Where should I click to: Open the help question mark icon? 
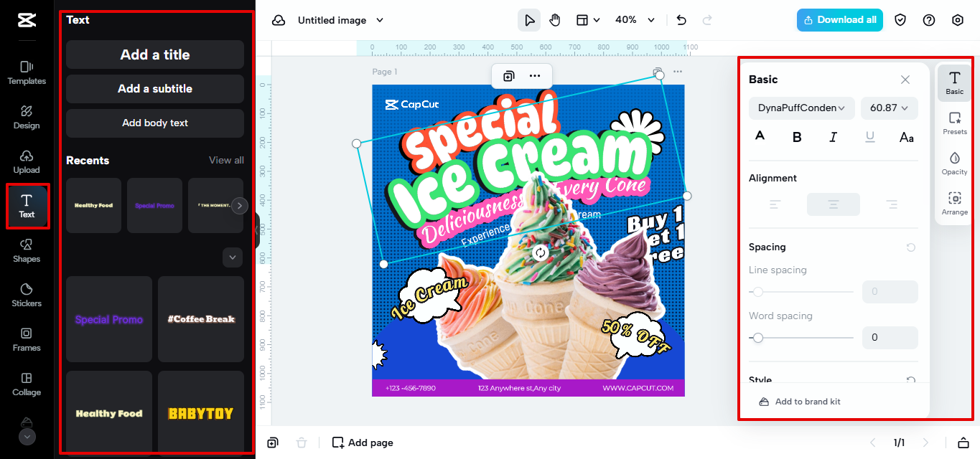[929, 20]
